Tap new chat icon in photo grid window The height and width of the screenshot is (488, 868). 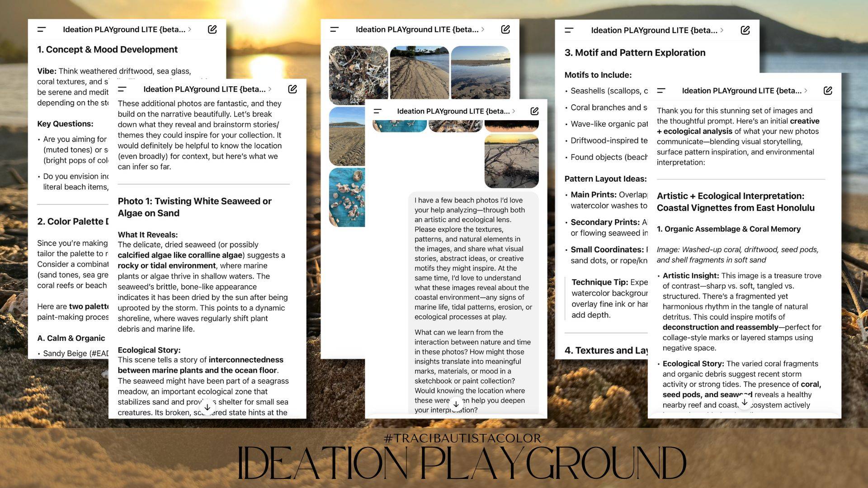click(x=505, y=29)
